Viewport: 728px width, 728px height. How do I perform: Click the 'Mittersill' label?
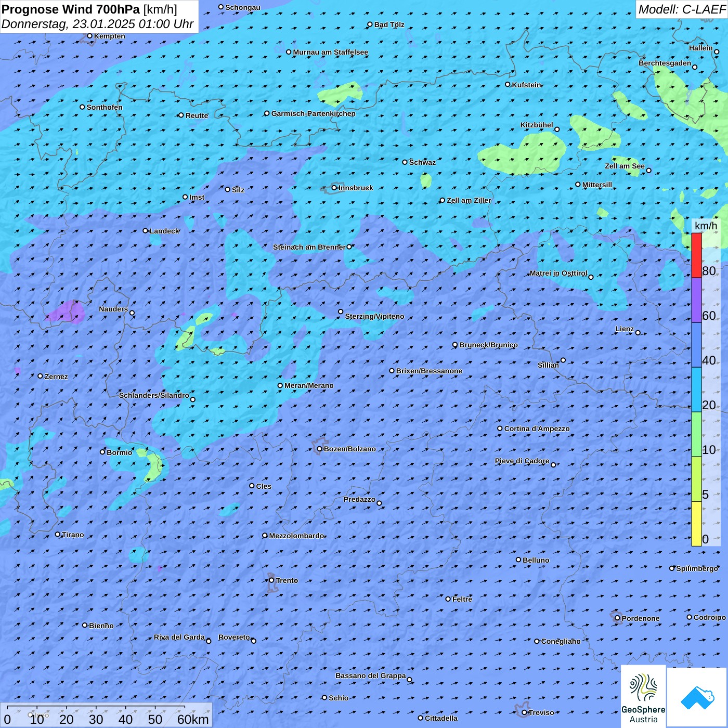tap(597, 185)
